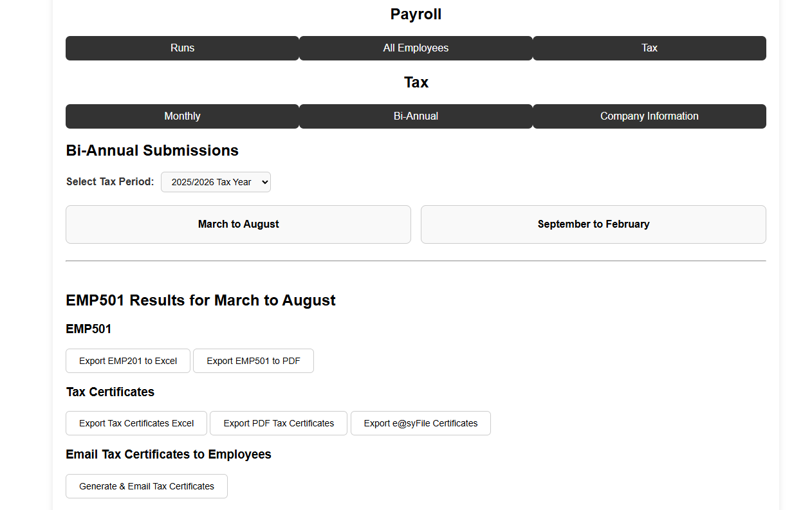Click Generate & Email Tax Certificates
The height and width of the screenshot is (510, 812).
[x=146, y=486]
